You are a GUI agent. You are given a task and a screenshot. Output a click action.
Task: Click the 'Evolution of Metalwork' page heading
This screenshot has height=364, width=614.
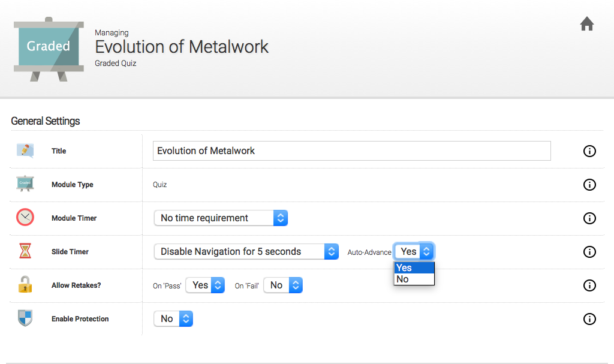pyautogui.click(x=182, y=47)
